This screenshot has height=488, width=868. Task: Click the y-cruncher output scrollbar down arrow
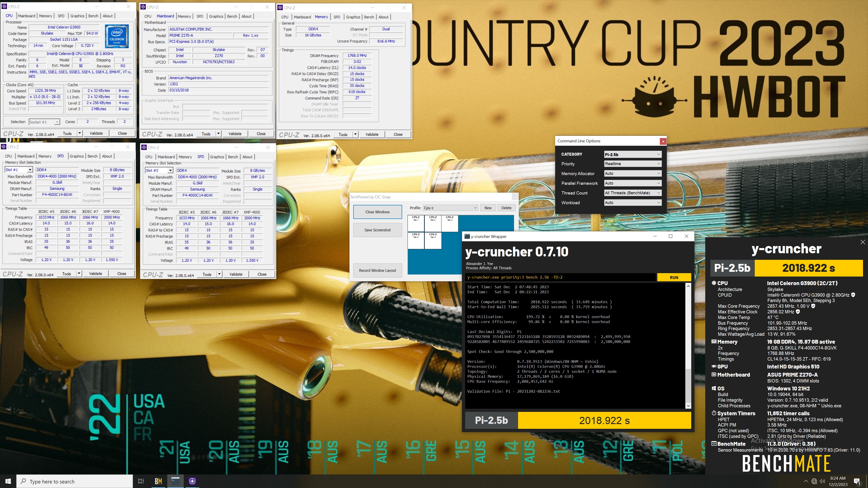coord(688,406)
